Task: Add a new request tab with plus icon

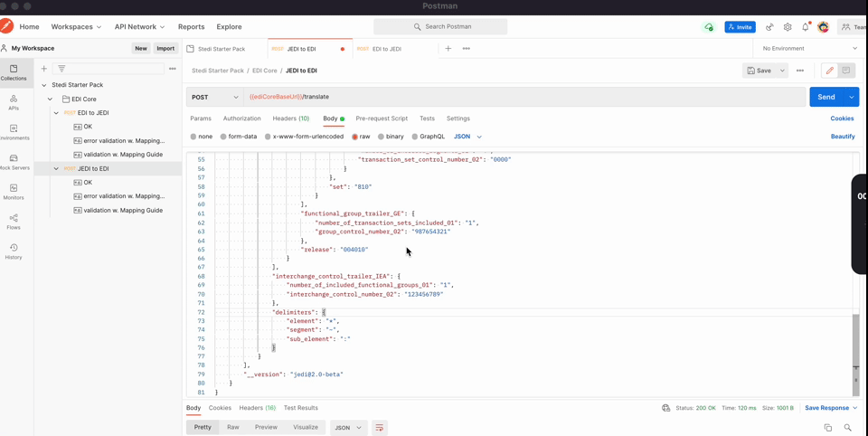Action: pyautogui.click(x=448, y=49)
